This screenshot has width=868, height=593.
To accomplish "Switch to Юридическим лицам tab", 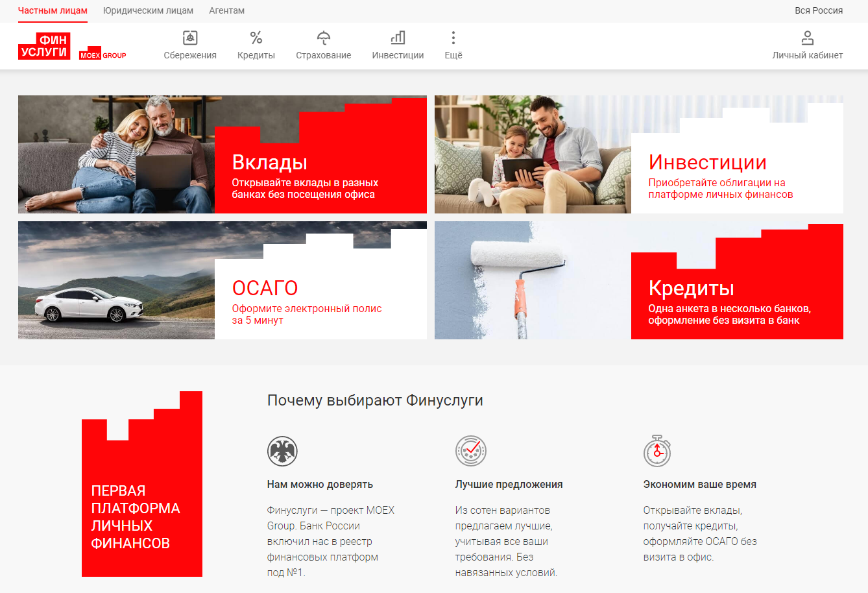I will (148, 11).
